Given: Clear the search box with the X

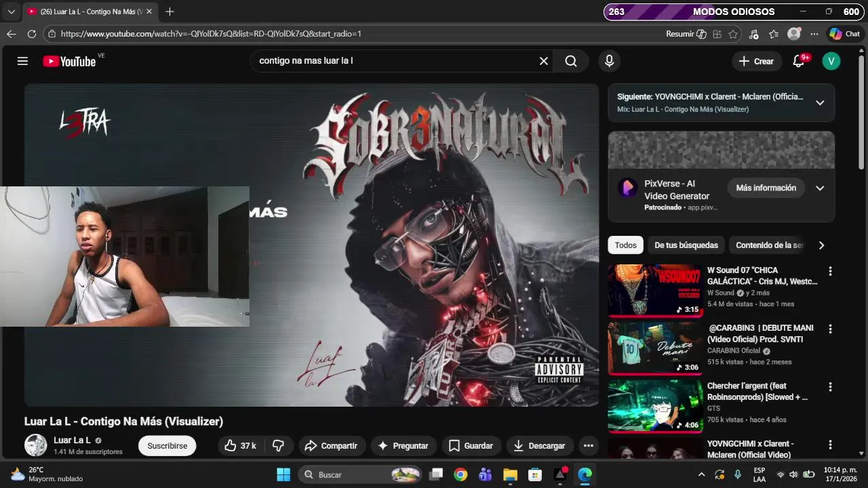Looking at the screenshot, I should click(544, 61).
